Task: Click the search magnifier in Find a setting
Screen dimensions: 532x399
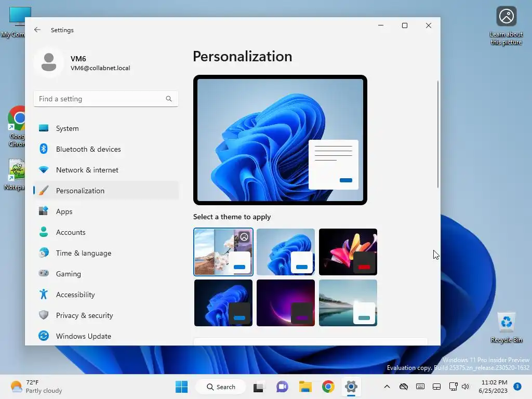Action: [169, 99]
